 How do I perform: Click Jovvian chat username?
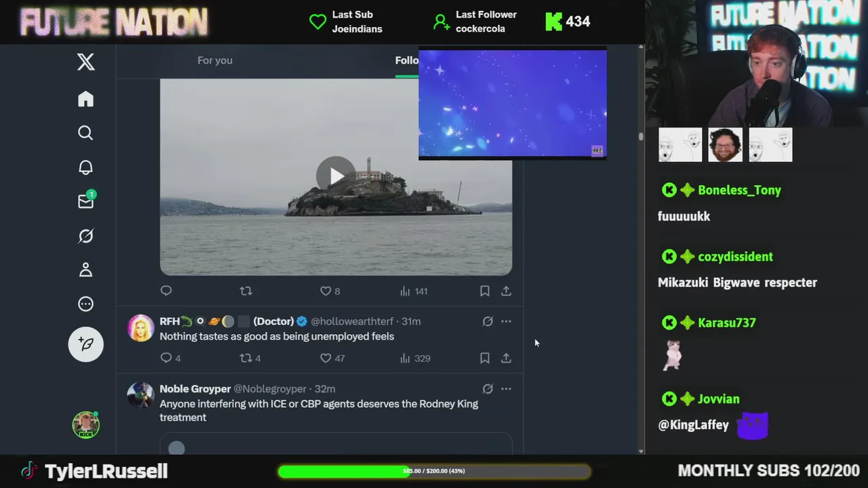tap(719, 399)
